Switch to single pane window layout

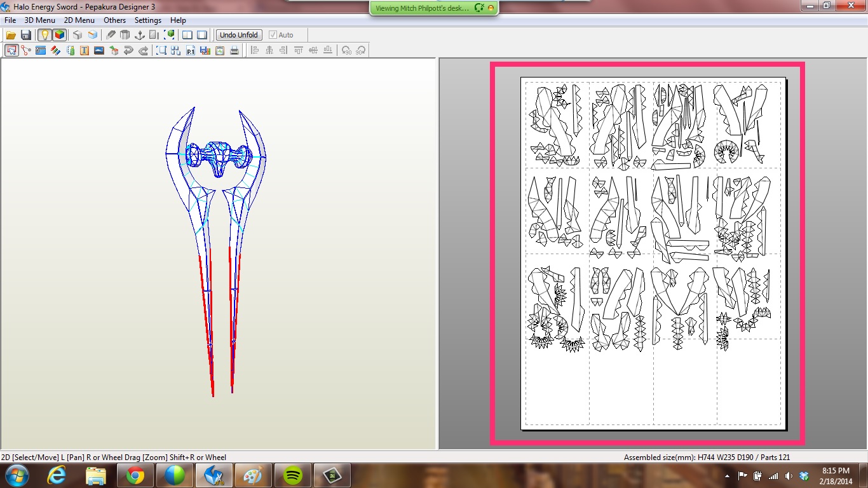coord(201,35)
